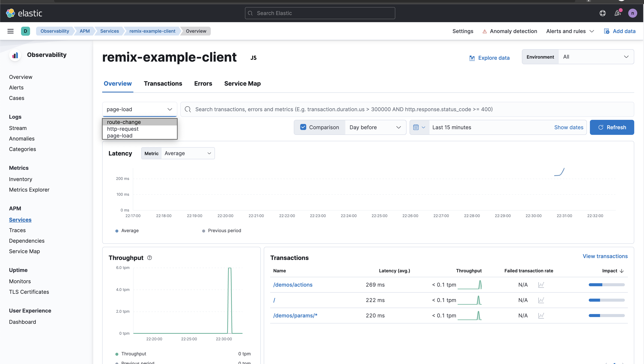This screenshot has height=364, width=644.
Task: Switch to the Transactions tab
Action: (x=163, y=84)
